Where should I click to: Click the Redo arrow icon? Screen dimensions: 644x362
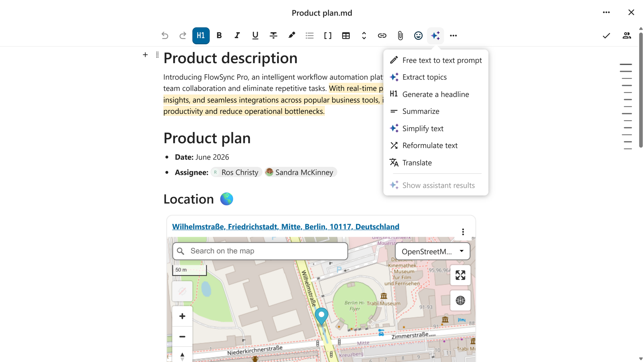[183, 35]
